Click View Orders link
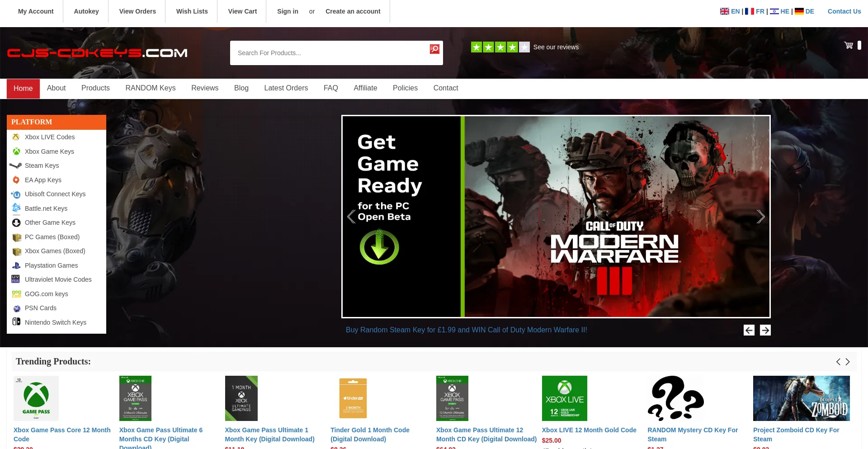Image resolution: width=868 pixels, height=449 pixels. coord(137,11)
